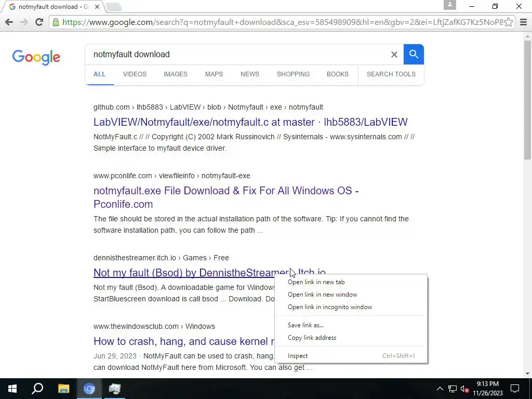Switch to the BOOKS tab
The width and height of the screenshot is (532, 399).
pos(338,74)
